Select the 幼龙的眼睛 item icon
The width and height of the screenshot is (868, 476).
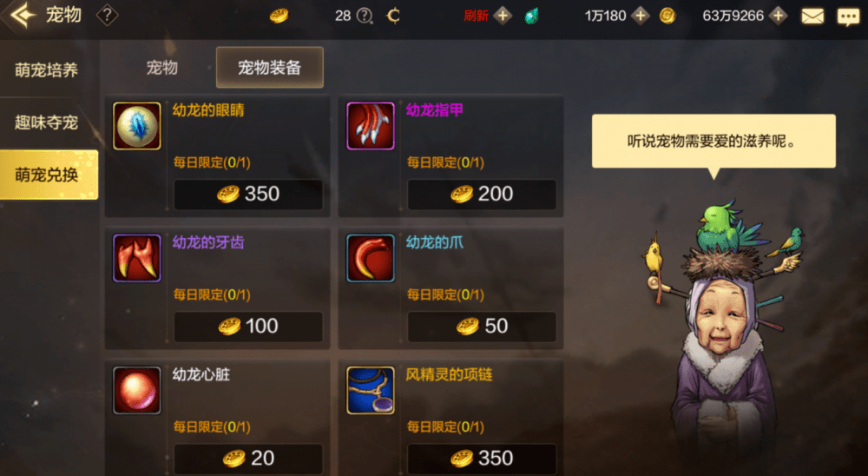click(x=137, y=126)
